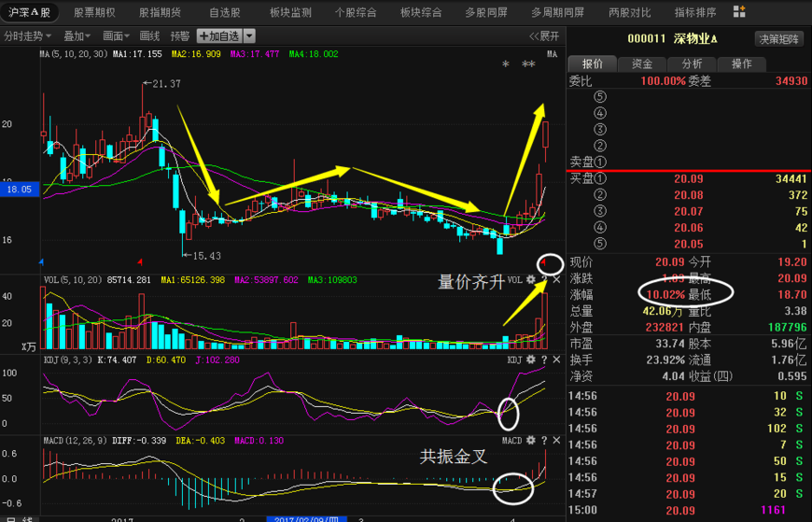Viewport: 812px width, 522px height.
Task: Open the 自选股 menu
Action: tap(225, 12)
